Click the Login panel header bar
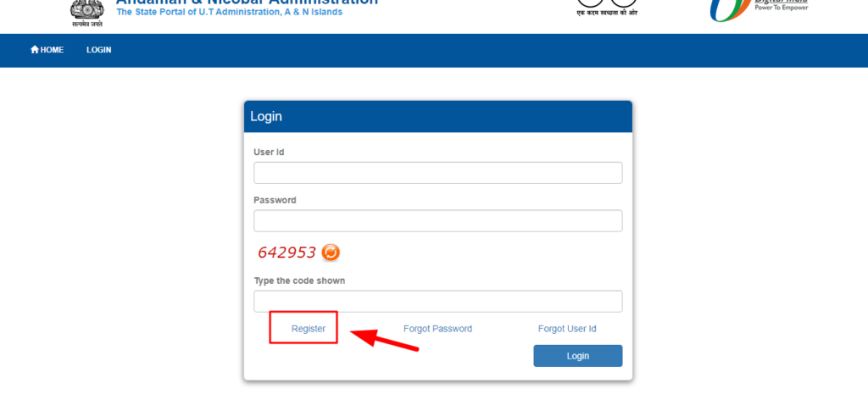 (x=438, y=117)
